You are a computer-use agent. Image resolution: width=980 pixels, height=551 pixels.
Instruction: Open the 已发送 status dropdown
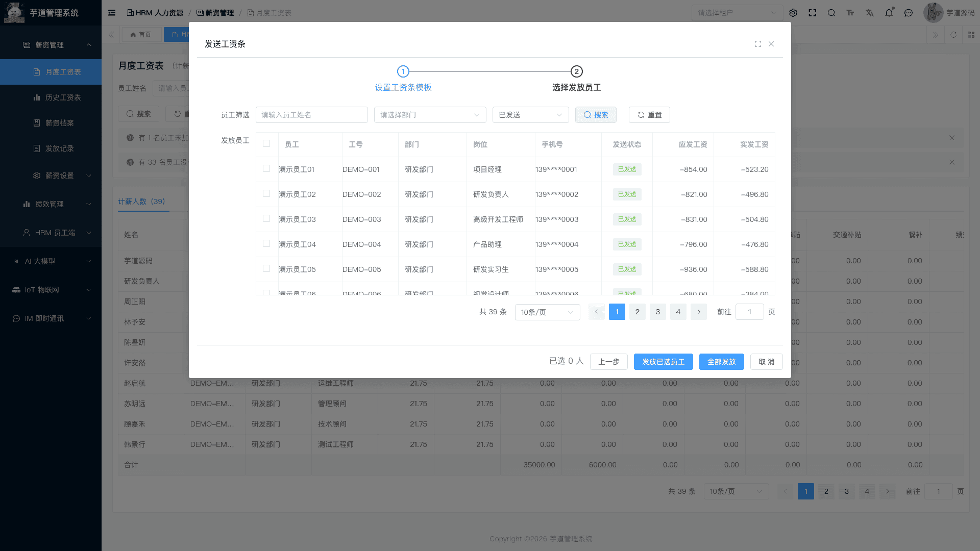click(531, 115)
